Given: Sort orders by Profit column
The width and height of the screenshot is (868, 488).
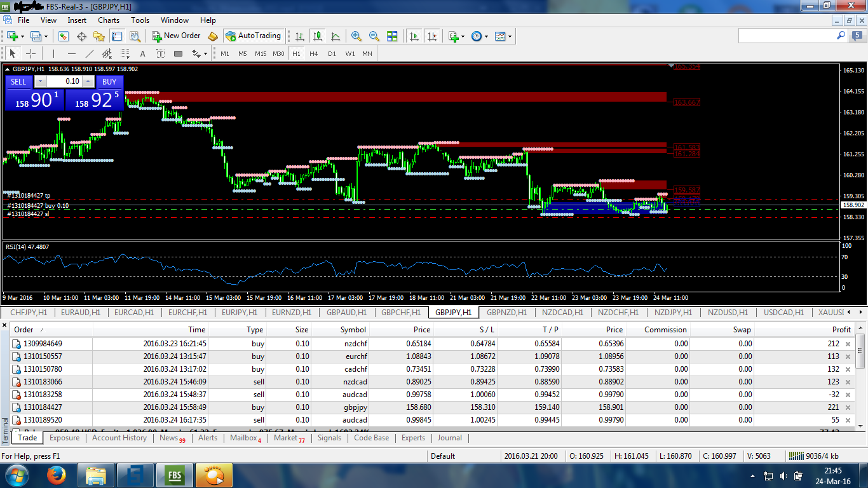Looking at the screenshot, I should (x=803, y=330).
